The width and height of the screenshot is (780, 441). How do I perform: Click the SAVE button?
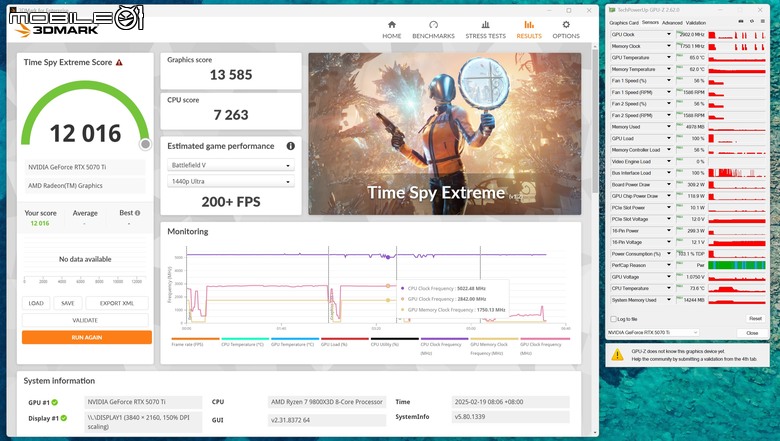68,303
